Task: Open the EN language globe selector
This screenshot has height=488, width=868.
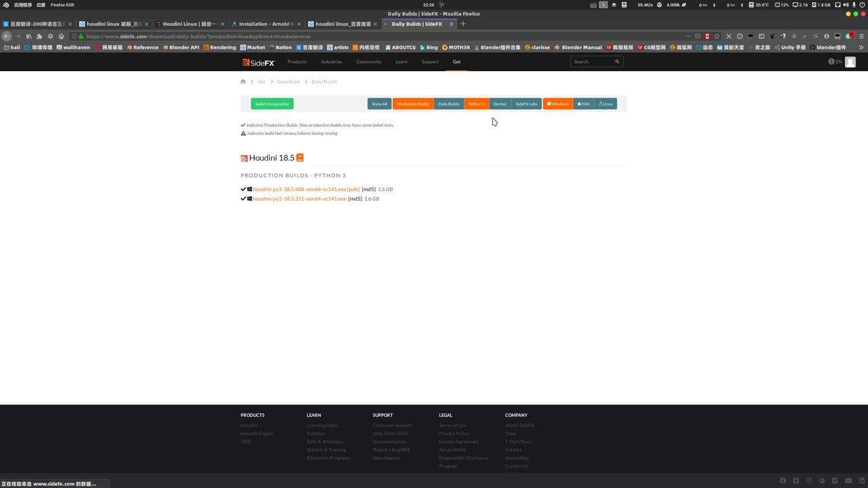Action: (835, 62)
